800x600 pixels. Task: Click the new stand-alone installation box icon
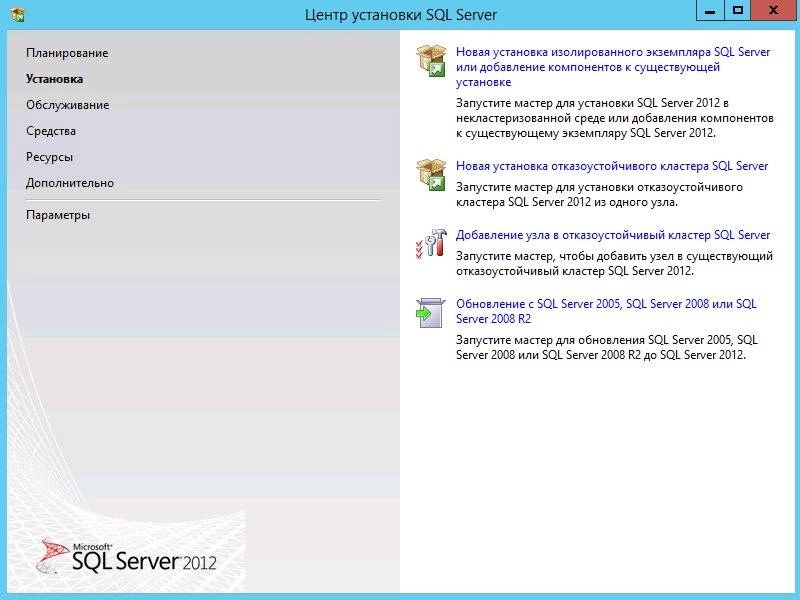coord(431,60)
